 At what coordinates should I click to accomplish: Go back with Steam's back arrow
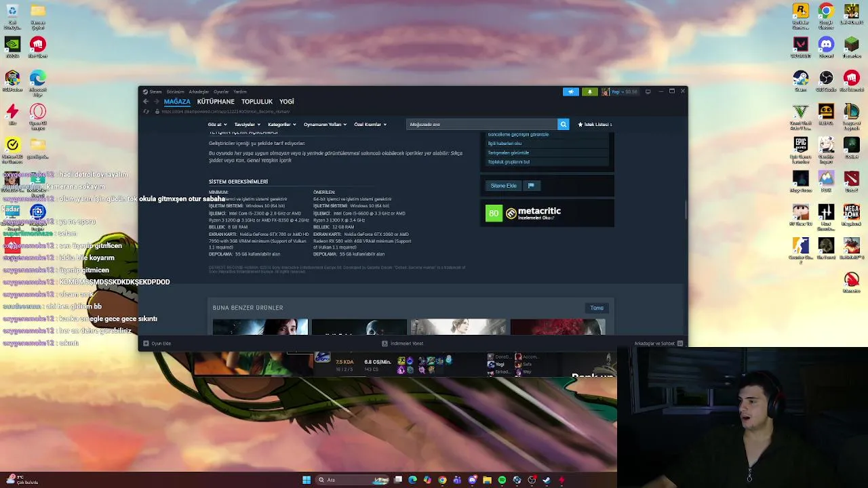pos(146,102)
